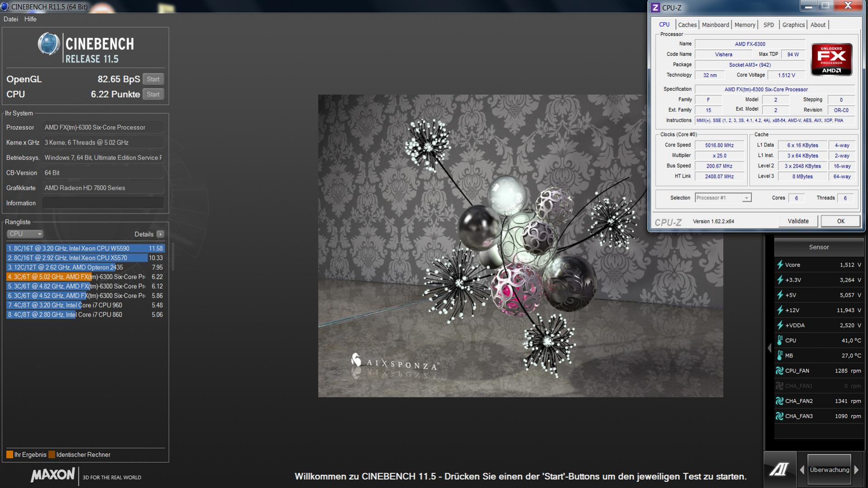Viewport: 868px width, 488px height.
Task: Go to previous panel left of Überwachung
Action: pos(802,470)
